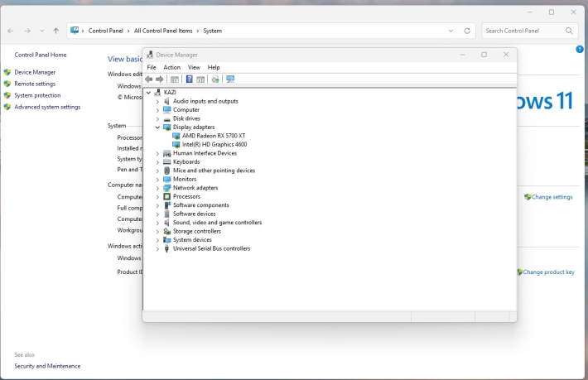Click the Universal Serial Bus controllers plug icon
This screenshot has width=588, height=380.
point(166,248)
